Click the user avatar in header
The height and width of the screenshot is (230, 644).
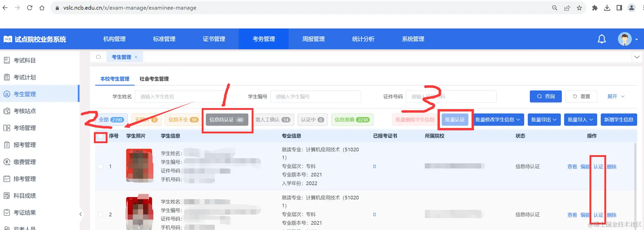(x=625, y=39)
